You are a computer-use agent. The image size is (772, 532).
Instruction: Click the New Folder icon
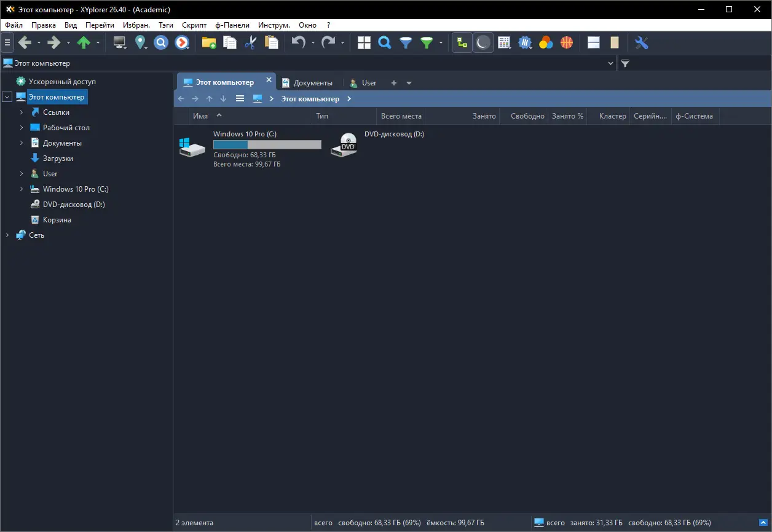click(209, 42)
